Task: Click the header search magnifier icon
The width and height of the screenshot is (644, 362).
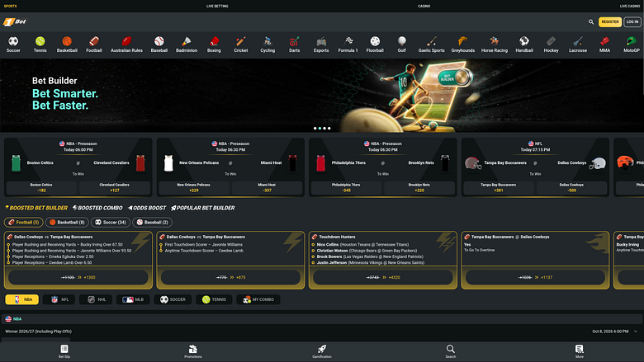Action: pyautogui.click(x=591, y=21)
